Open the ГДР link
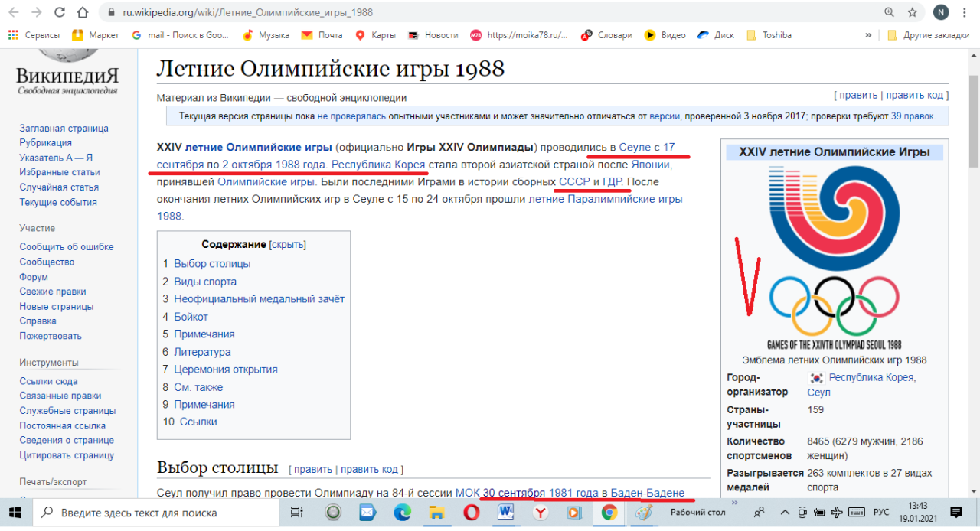980x531 pixels. pyautogui.click(x=613, y=182)
